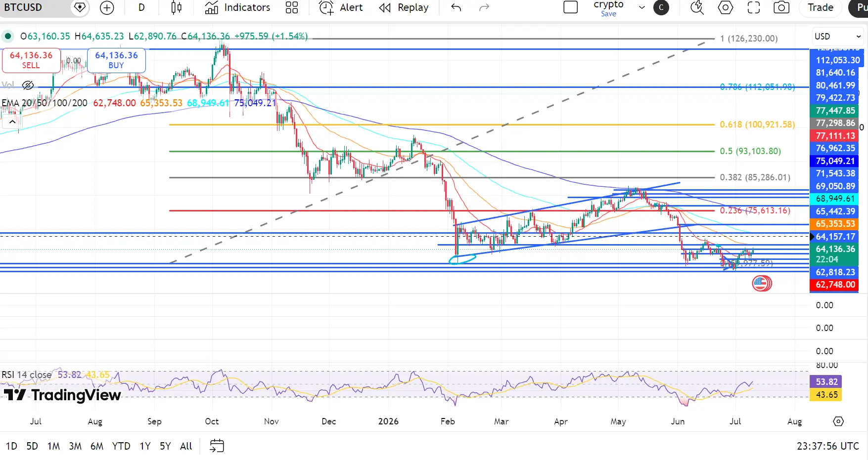Set the range to 1Y
This screenshot has width=868, height=460.
pyautogui.click(x=145, y=446)
